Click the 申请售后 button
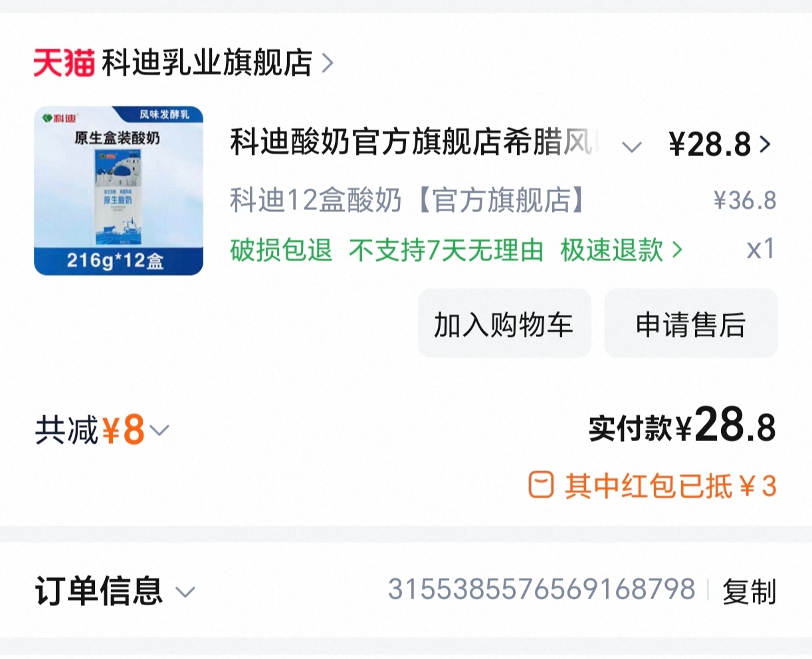 pos(690,324)
